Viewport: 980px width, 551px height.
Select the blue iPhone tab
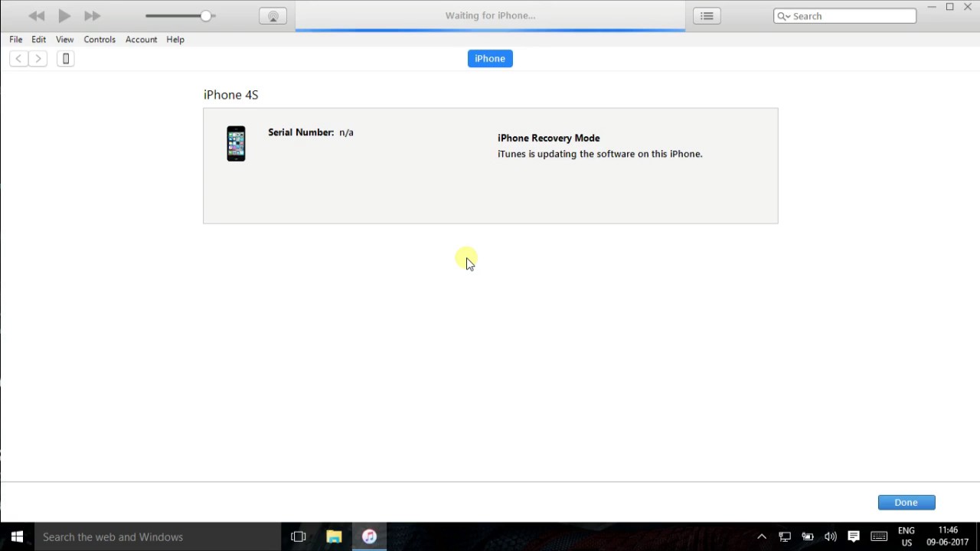coord(490,59)
